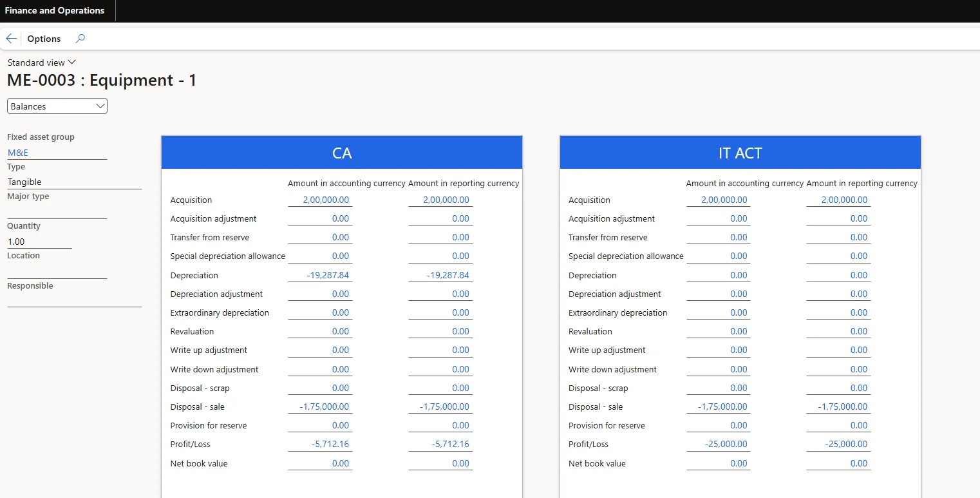Click the CA Depreciation row label
Image resolution: width=980 pixels, height=498 pixels.
coord(194,275)
